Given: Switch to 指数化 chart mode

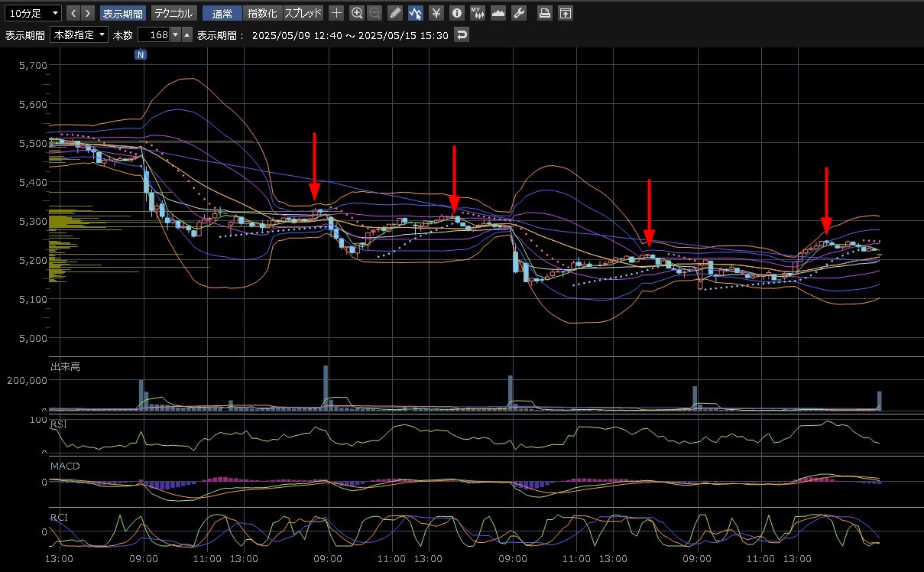Looking at the screenshot, I should [263, 13].
